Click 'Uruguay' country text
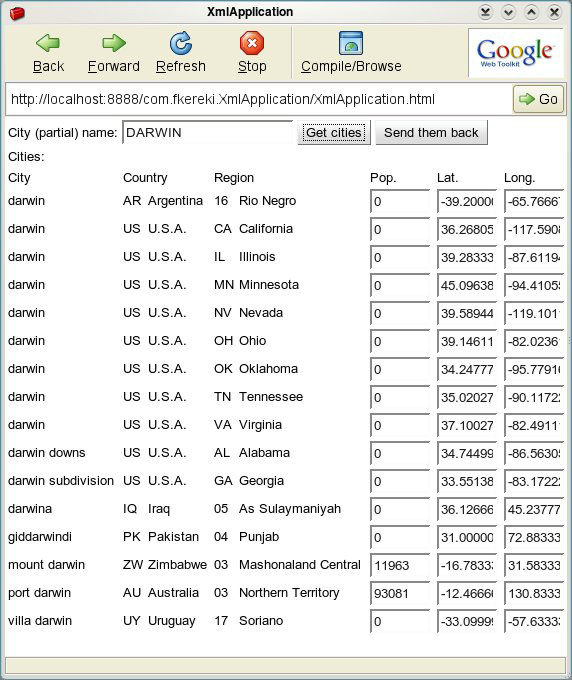Image resolution: width=572 pixels, height=680 pixels. pyautogui.click(x=172, y=621)
